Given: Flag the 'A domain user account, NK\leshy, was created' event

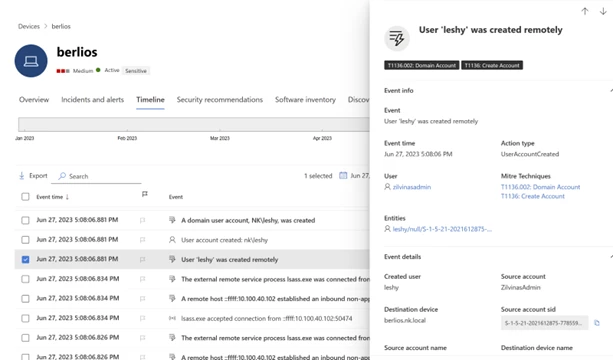Looking at the screenshot, I should click(x=142, y=220).
